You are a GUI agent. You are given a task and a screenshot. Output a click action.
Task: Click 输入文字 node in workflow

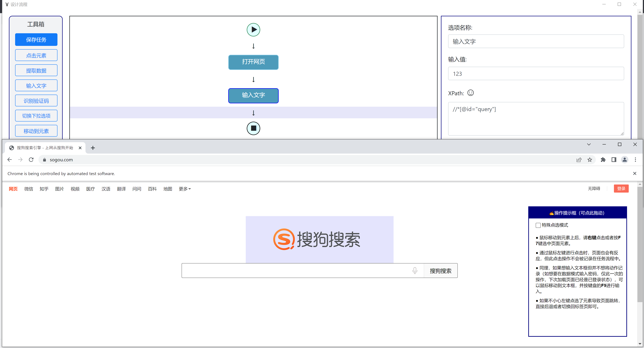coord(253,95)
